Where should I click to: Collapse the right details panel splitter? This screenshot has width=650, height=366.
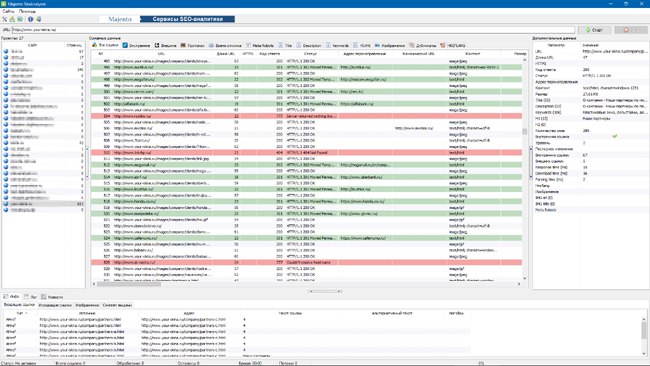(x=531, y=163)
